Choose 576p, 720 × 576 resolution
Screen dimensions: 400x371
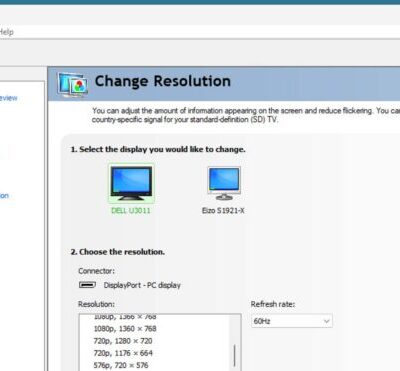121,365
